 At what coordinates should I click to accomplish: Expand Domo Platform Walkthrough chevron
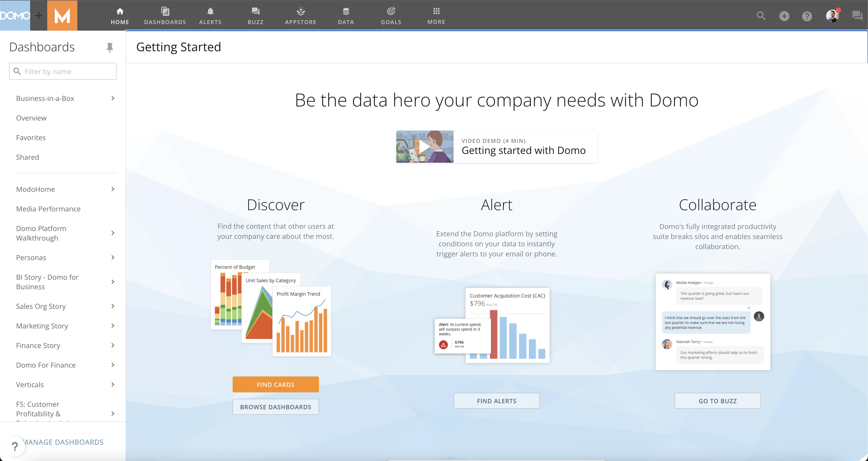pyautogui.click(x=113, y=233)
